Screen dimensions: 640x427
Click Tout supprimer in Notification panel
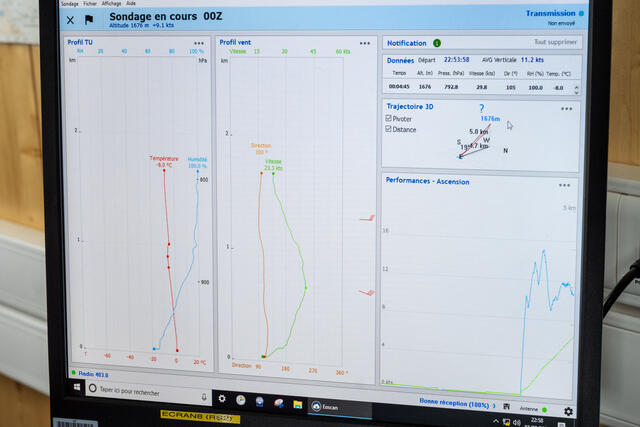point(555,43)
